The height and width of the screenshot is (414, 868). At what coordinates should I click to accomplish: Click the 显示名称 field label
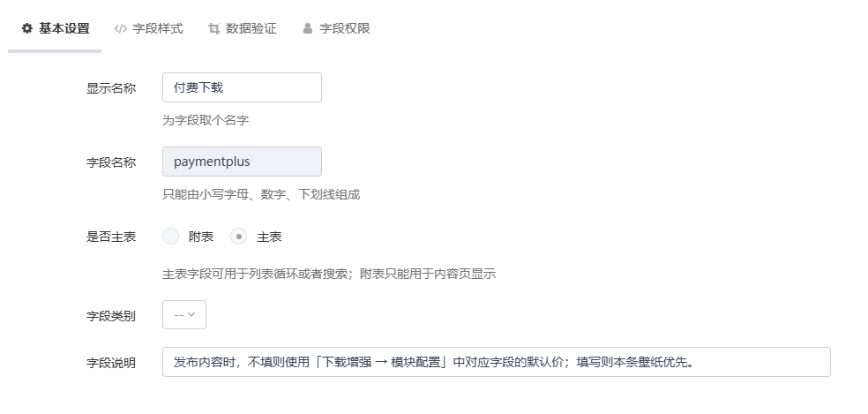tap(111, 87)
